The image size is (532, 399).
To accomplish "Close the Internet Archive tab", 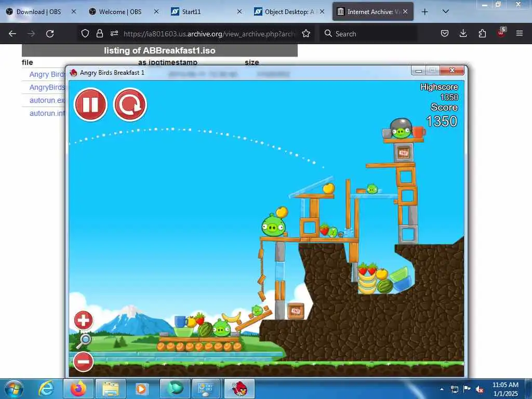I will (x=405, y=12).
